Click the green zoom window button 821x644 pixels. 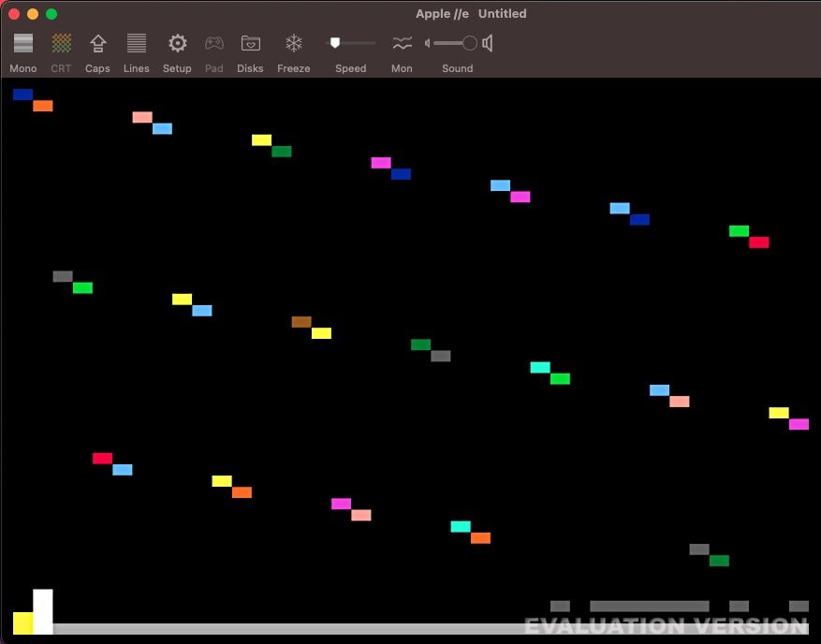point(51,14)
